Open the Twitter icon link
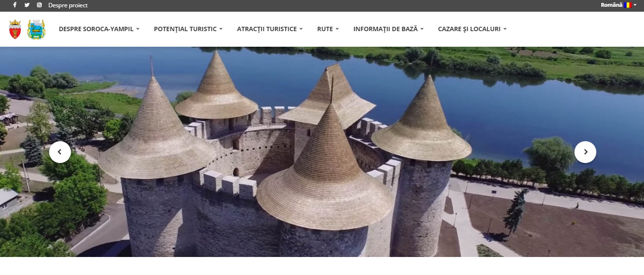Screen dimensions: 644x275 (x=27, y=5)
